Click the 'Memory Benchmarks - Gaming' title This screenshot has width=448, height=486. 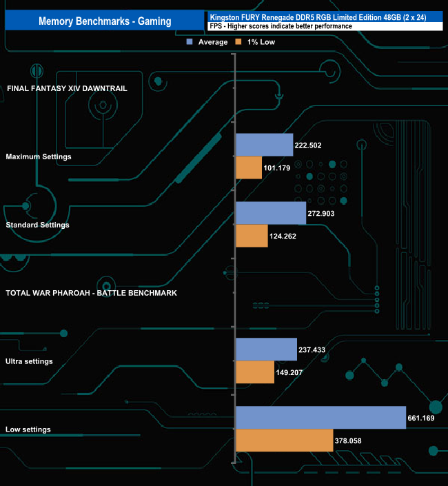click(105, 21)
